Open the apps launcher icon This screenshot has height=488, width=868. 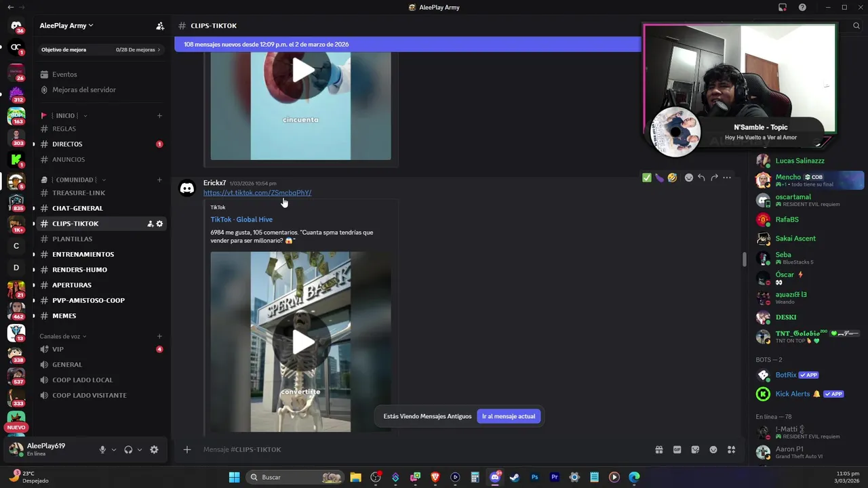[731, 449]
